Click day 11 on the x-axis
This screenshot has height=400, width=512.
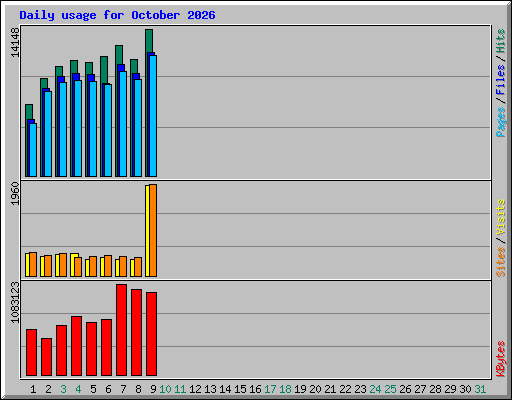point(180,389)
